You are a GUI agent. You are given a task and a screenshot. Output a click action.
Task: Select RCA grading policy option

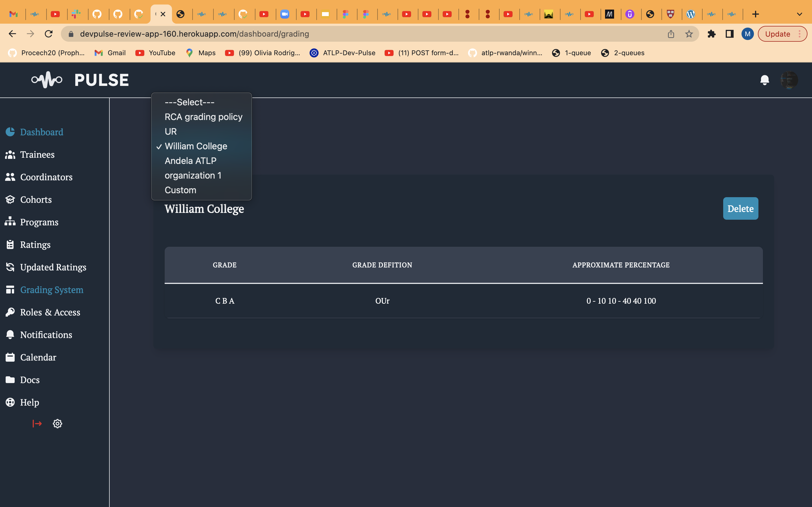pos(203,117)
